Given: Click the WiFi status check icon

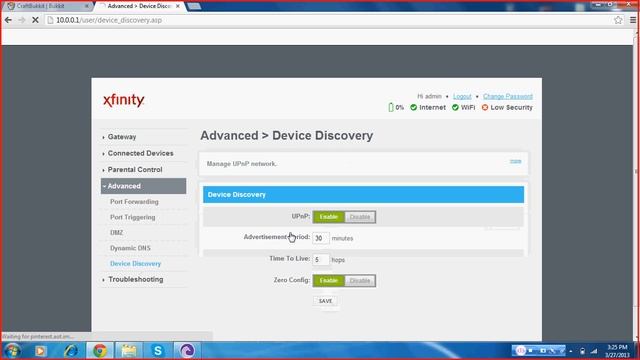Looking at the screenshot, I should (x=455, y=107).
